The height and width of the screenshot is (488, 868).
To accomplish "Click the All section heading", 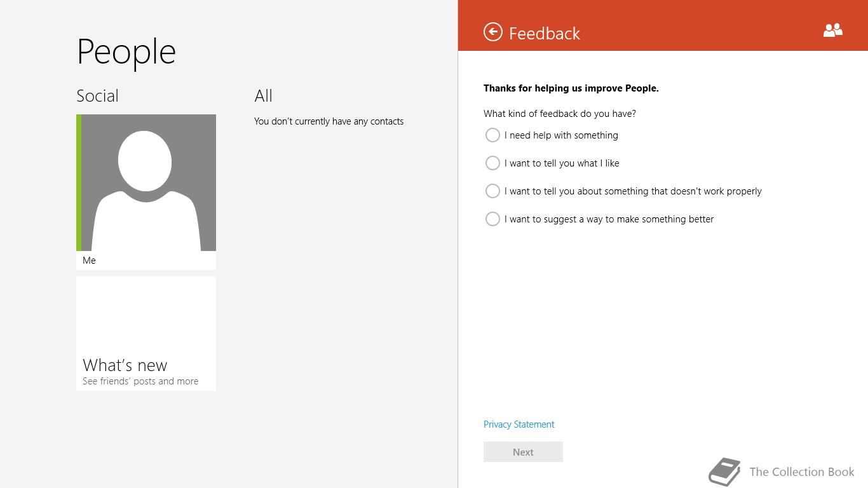I will click(263, 96).
